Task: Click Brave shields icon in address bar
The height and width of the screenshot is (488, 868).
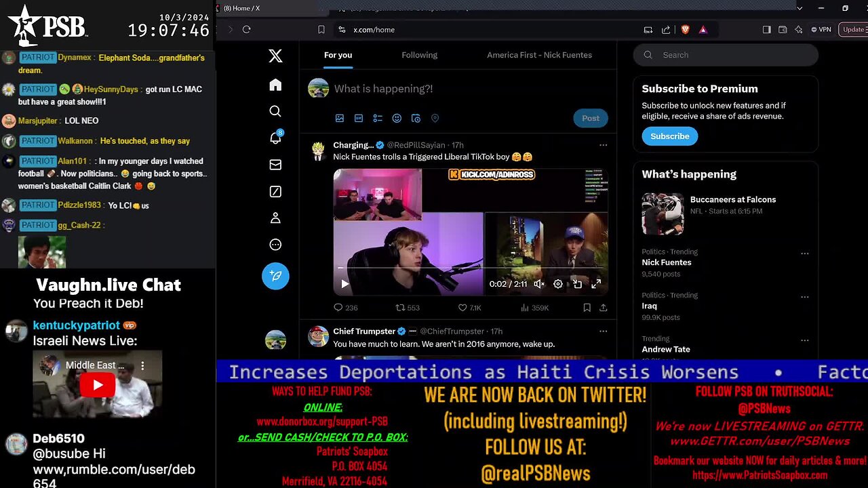Action: [x=685, y=30]
